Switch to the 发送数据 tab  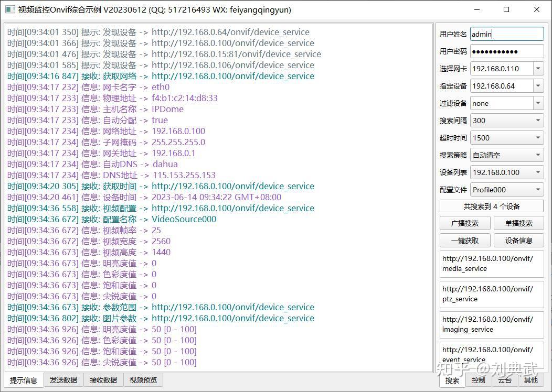click(x=63, y=380)
